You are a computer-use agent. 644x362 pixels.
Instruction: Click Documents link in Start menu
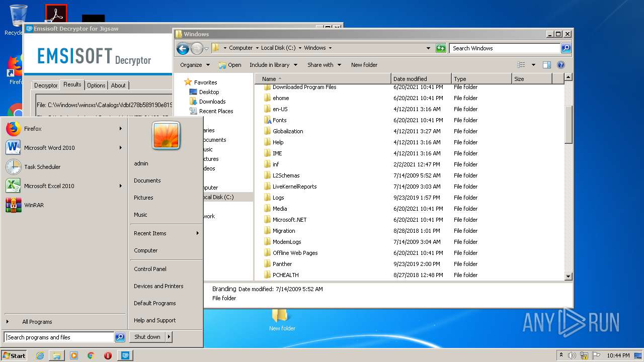[147, 180]
